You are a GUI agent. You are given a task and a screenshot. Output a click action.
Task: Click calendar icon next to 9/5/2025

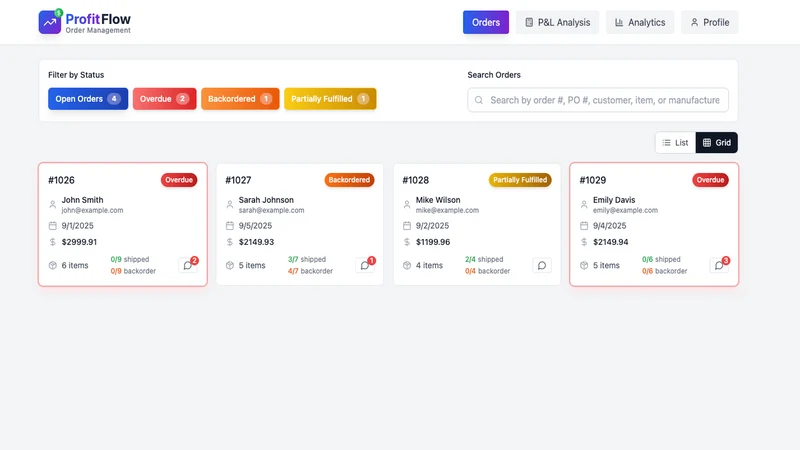(x=230, y=226)
